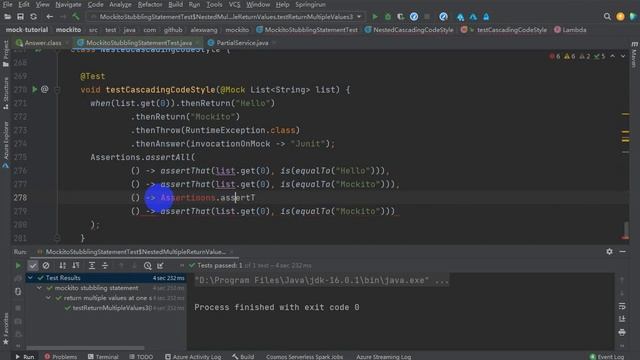This screenshot has height=360, width=640.
Task: Open Structure side tool window
Action: point(5,93)
